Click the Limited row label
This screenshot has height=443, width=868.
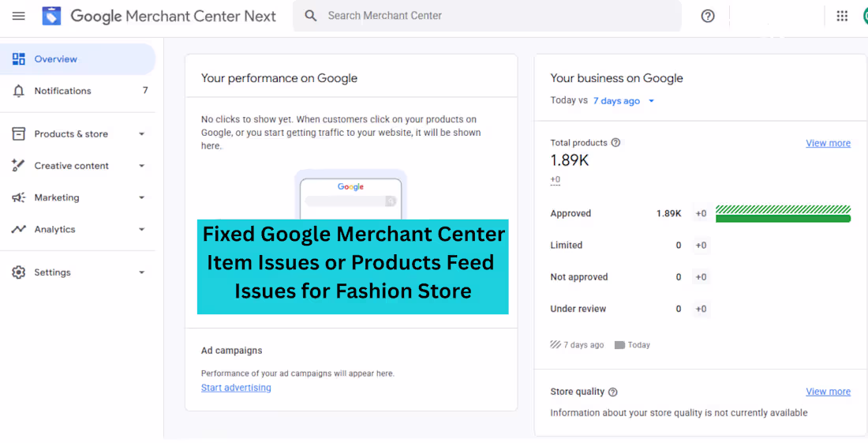566,246
